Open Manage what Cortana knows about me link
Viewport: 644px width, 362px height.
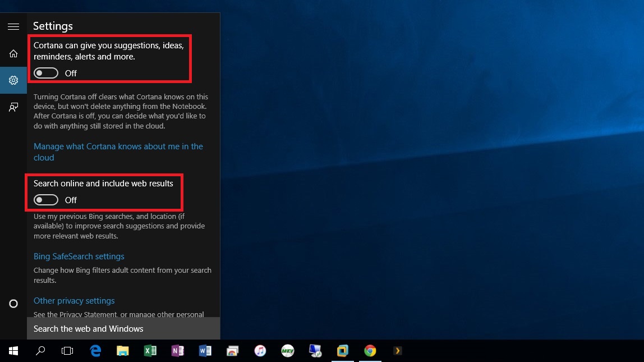point(118,152)
